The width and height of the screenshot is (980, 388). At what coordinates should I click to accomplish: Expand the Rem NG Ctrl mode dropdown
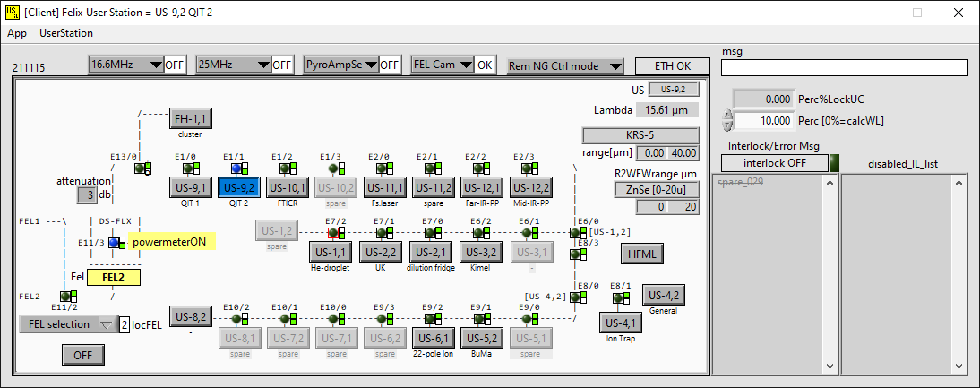[564, 65]
